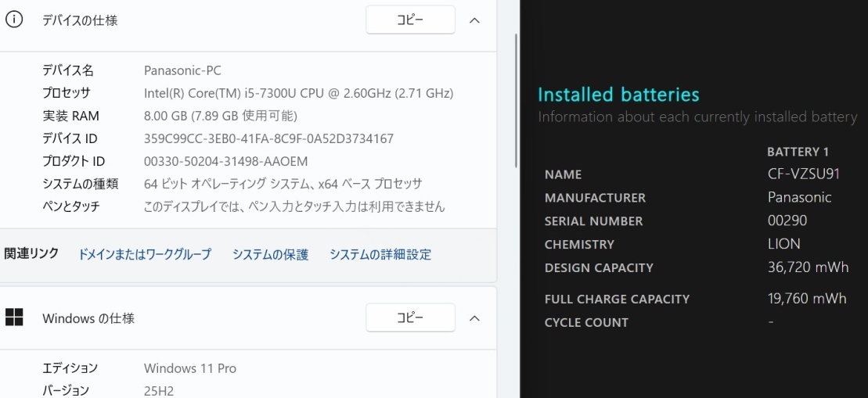Click the デバイスの仕様 section heading
This screenshot has height=398, width=868.
coord(80,20)
